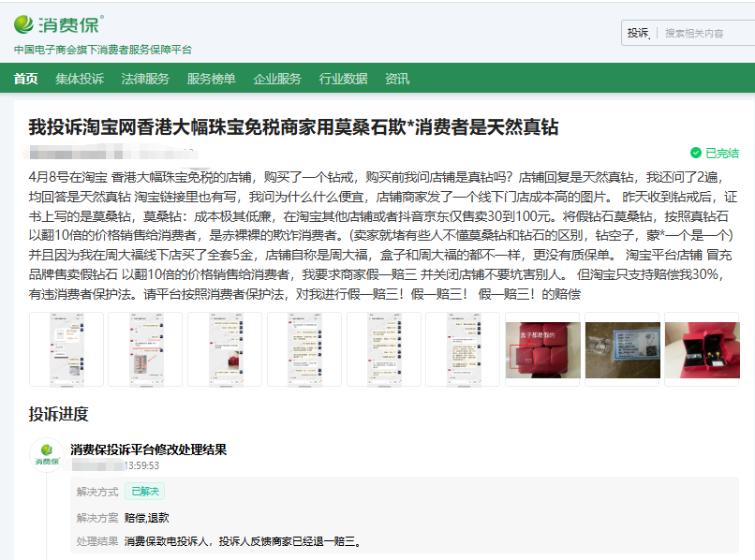Click the 消费保 logo at top left
The image size is (755, 560).
pyautogui.click(x=58, y=22)
